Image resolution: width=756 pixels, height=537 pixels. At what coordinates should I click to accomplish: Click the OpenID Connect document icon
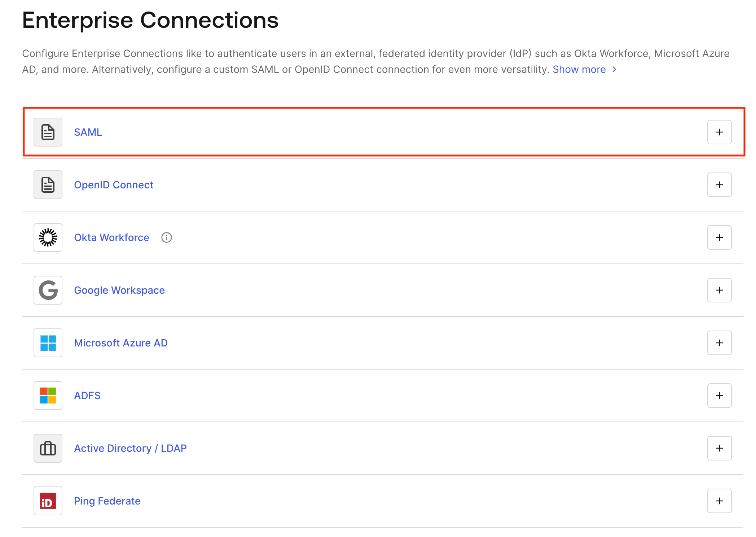[x=48, y=185]
